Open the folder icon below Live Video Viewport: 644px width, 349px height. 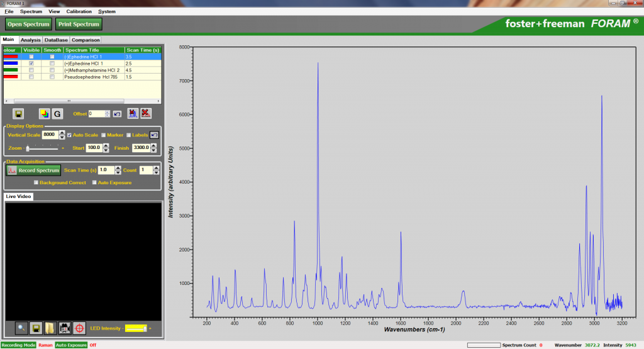(50, 328)
